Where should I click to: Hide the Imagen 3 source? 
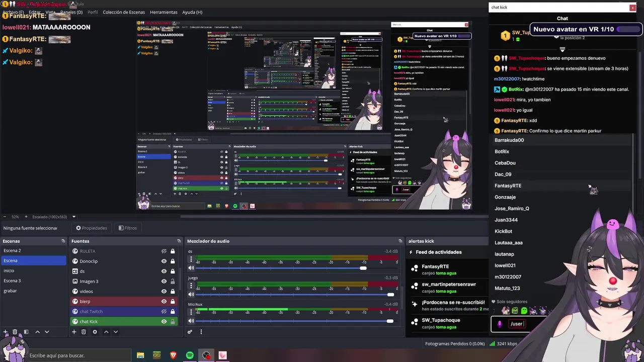click(x=164, y=281)
